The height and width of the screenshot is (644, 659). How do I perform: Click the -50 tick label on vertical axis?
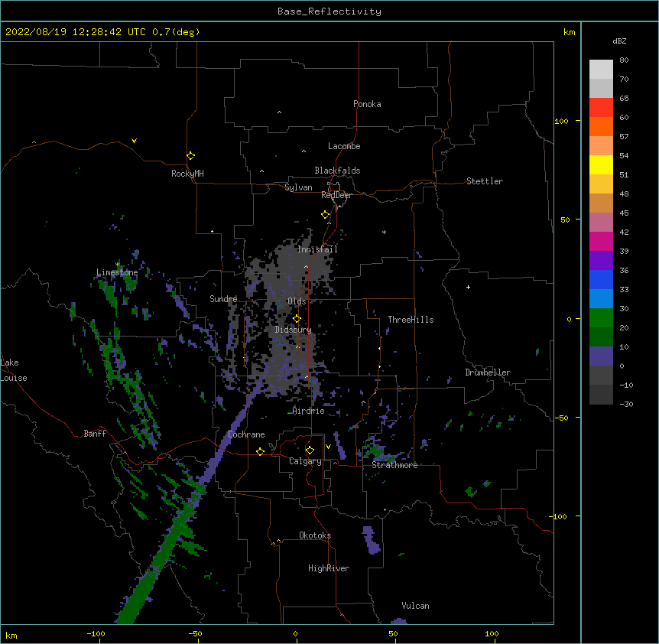click(561, 418)
